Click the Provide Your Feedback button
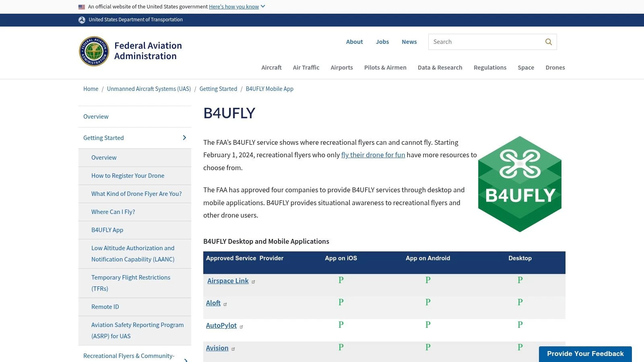644x362 pixels. pos(585,354)
